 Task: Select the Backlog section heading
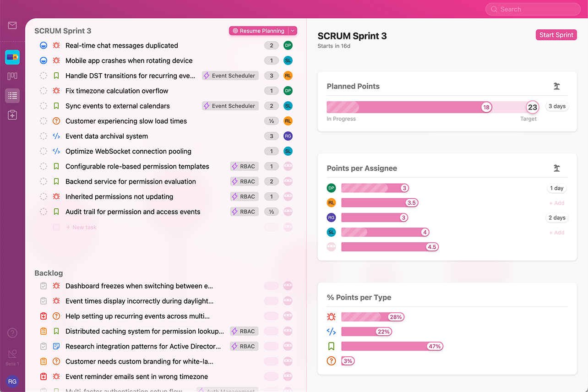(49, 273)
